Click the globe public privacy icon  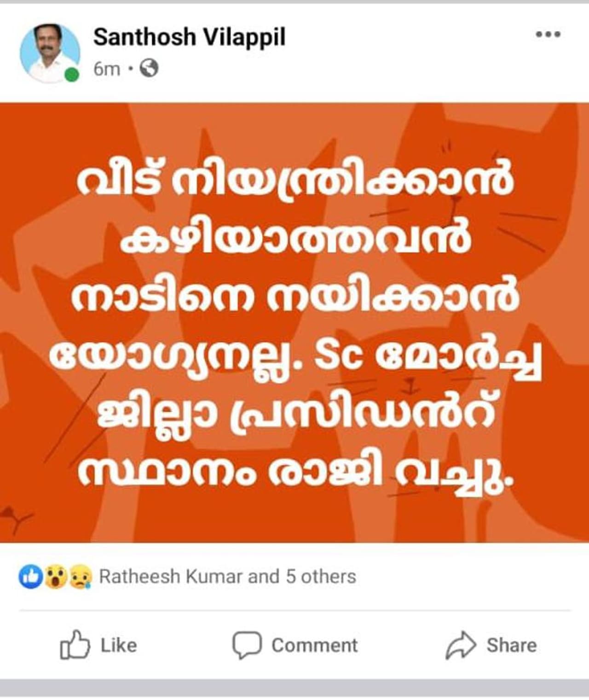149,69
